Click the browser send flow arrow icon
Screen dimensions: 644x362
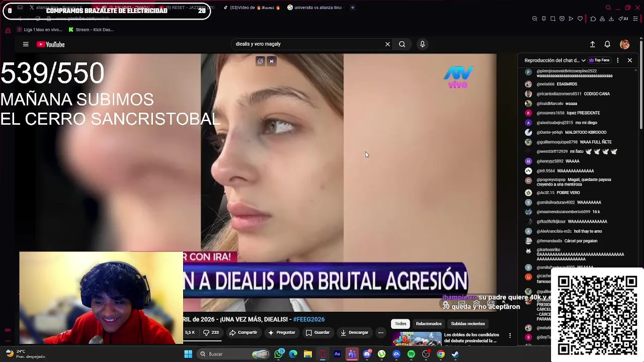click(571, 19)
